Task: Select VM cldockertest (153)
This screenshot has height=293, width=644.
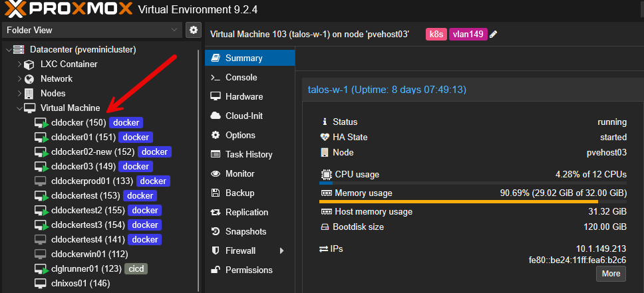Action: (x=85, y=196)
